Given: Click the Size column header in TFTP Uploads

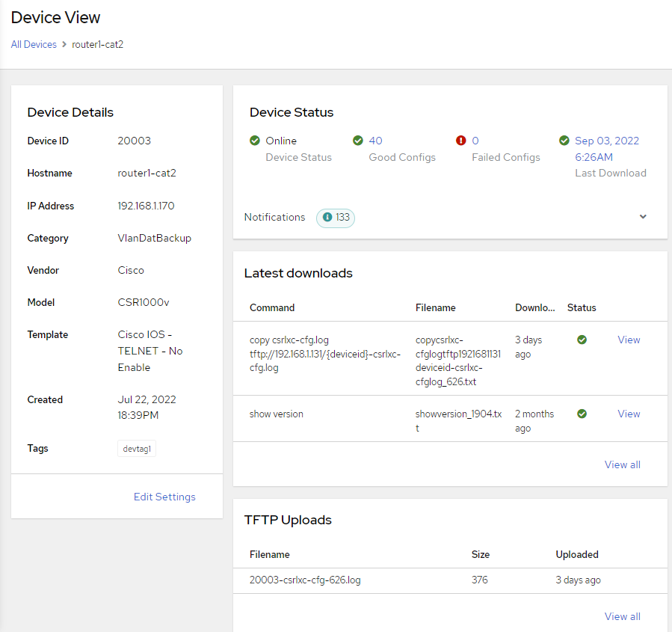Looking at the screenshot, I should [x=481, y=554].
